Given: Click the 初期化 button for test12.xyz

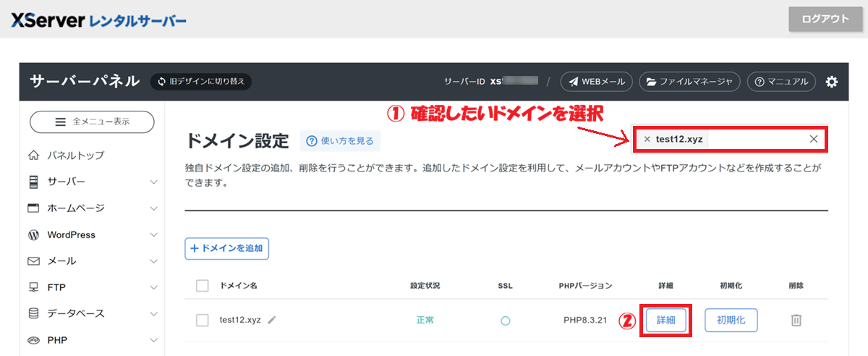Looking at the screenshot, I should [x=731, y=320].
